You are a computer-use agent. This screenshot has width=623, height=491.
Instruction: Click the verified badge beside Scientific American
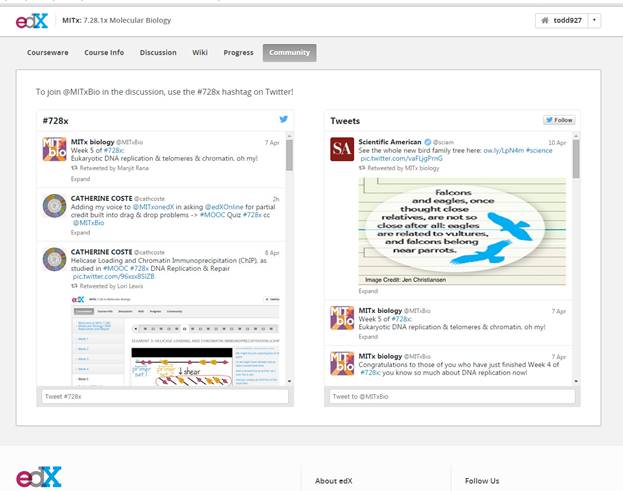click(x=428, y=142)
